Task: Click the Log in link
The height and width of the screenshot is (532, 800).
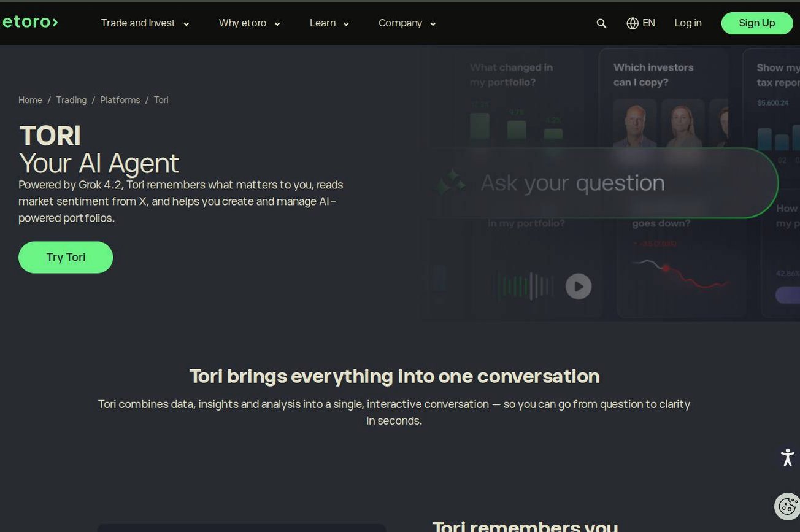Action: click(688, 23)
